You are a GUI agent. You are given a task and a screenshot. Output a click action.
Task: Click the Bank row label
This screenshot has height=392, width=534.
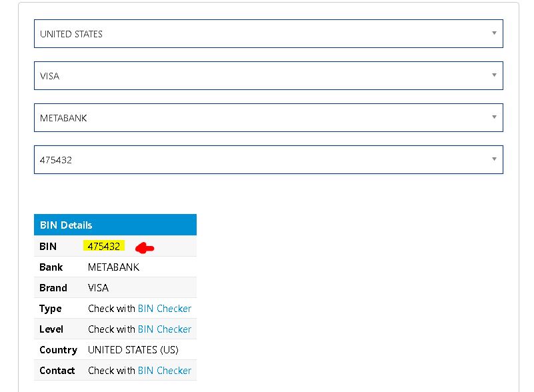pyautogui.click(x=51, y=267)
